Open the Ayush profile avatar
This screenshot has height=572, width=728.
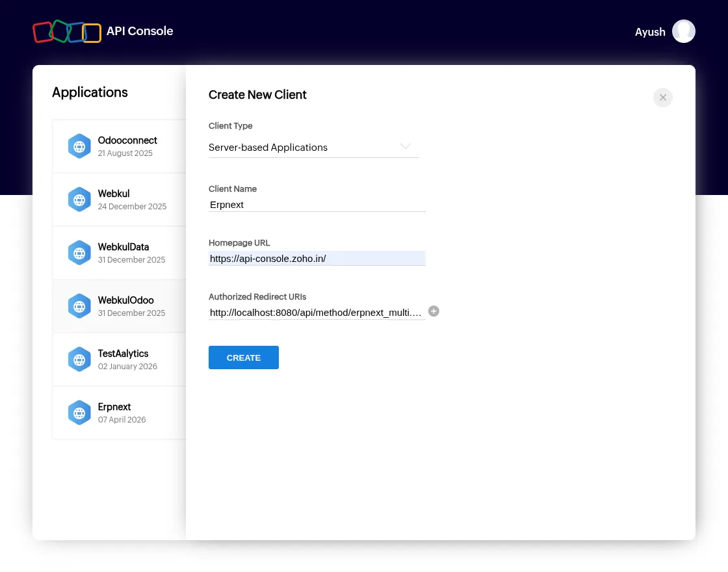click(684, 31)
